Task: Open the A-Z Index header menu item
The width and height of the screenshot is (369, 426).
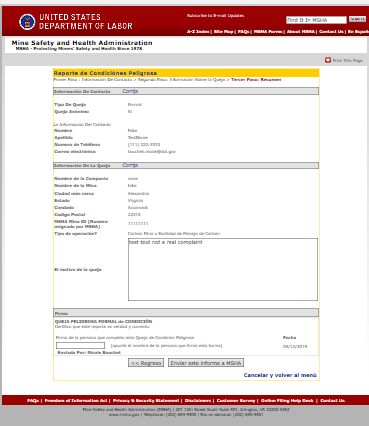Action: point(198,32)
